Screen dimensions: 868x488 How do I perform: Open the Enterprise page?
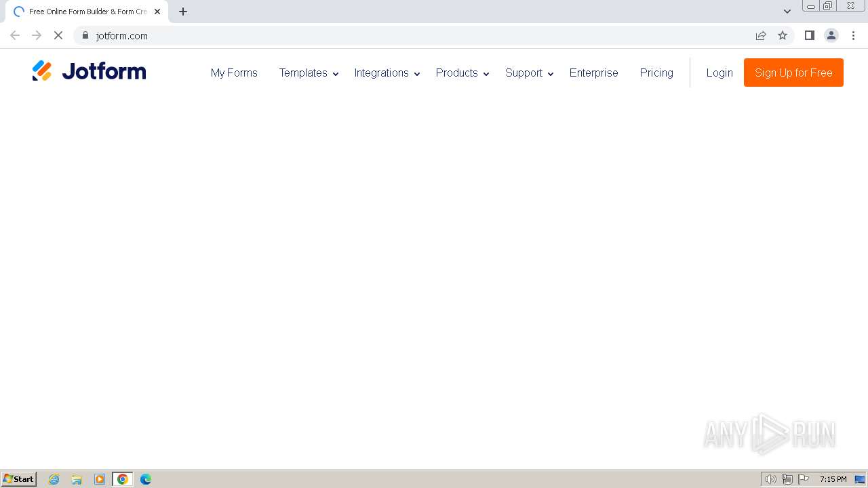click(594, 73)
